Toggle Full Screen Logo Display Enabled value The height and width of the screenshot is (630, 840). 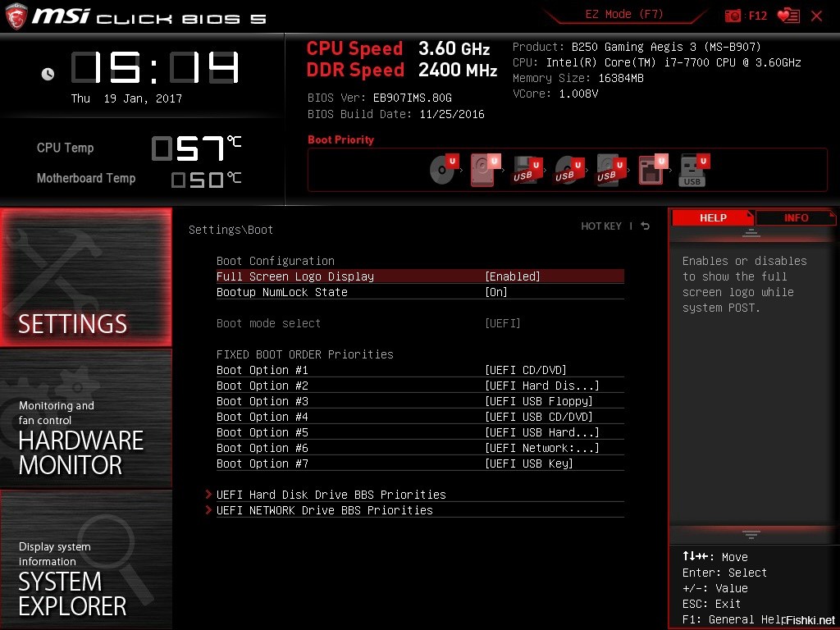[x=513, y=276]
